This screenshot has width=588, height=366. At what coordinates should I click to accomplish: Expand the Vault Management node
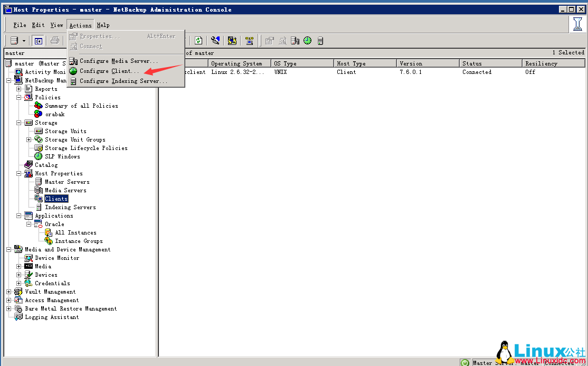[8, 292]
